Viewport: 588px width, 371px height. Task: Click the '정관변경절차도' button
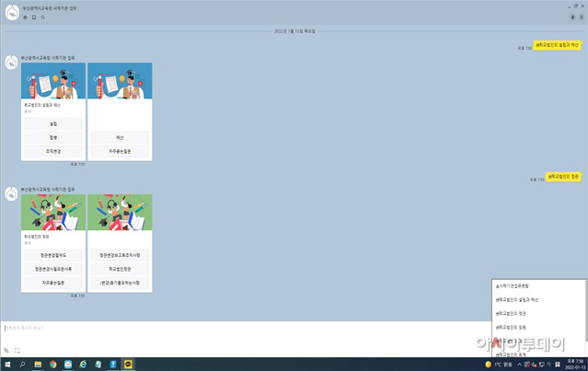53,254
